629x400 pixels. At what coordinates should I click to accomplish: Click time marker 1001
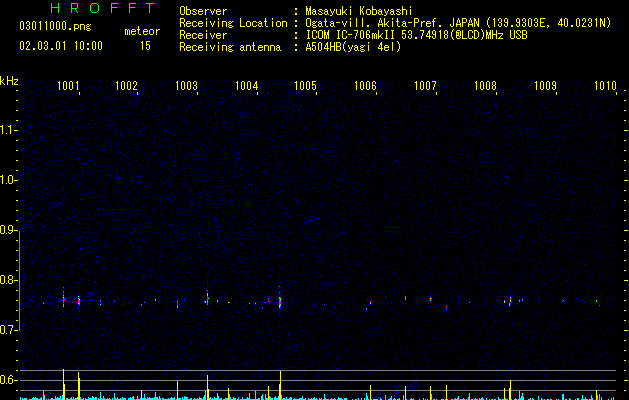[x=68, y=86]
